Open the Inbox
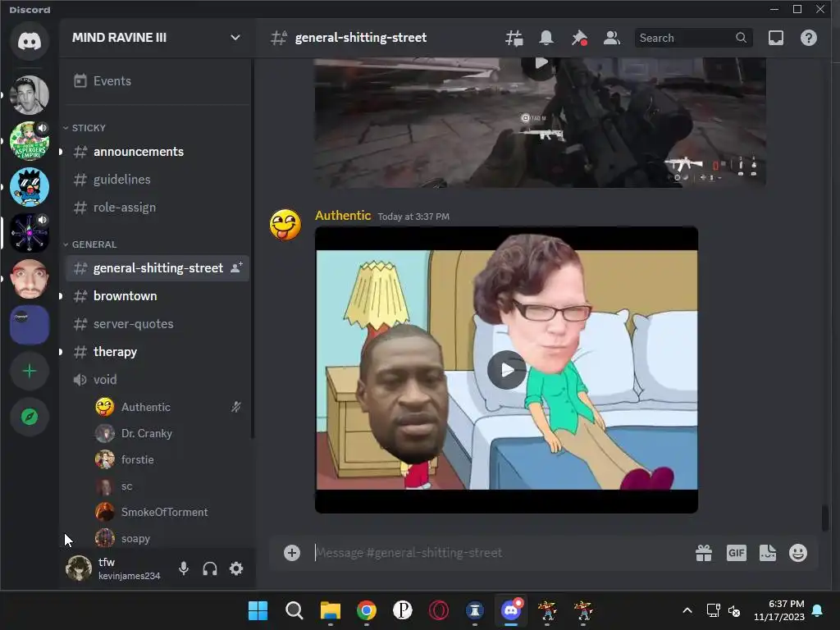Screen dimensions: 840x630 [x=776, y=38]
